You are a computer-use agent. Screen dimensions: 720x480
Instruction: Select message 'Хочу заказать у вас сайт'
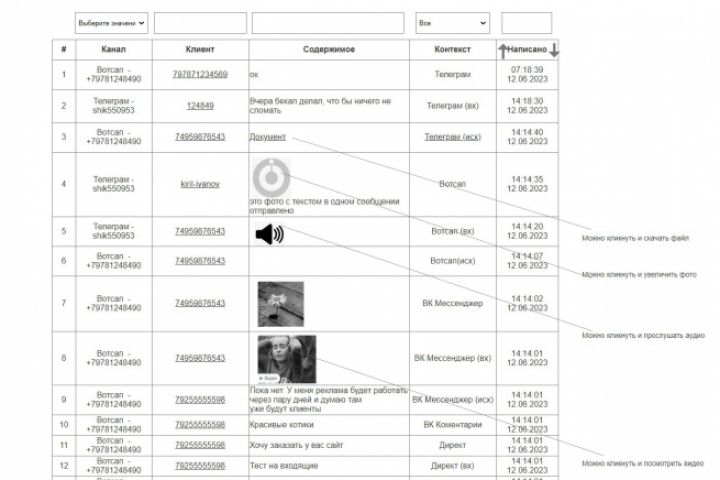pos(296,445)
